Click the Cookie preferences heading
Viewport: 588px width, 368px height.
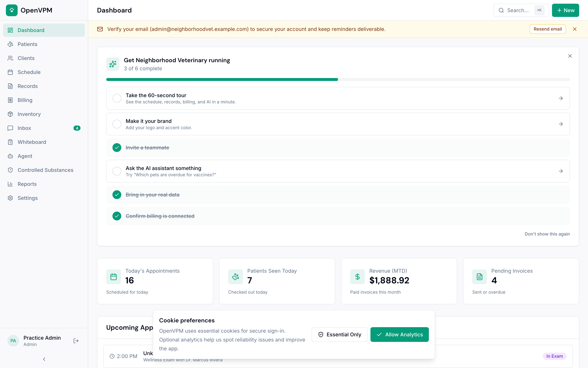point(187,320)
